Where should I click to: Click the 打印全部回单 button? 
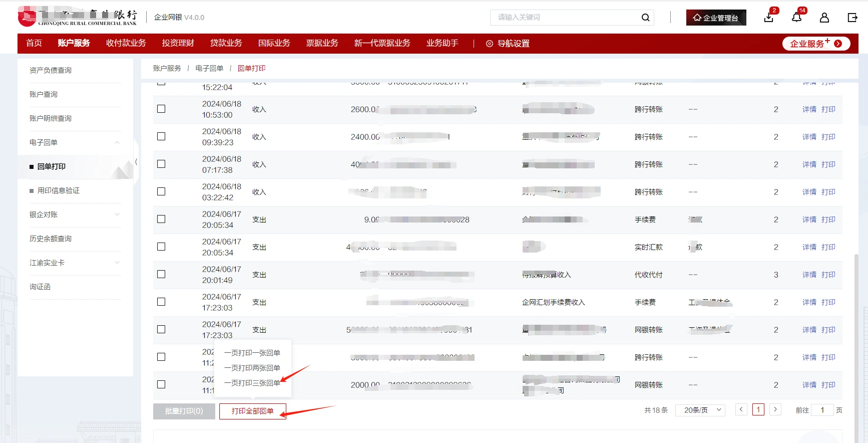252,411
